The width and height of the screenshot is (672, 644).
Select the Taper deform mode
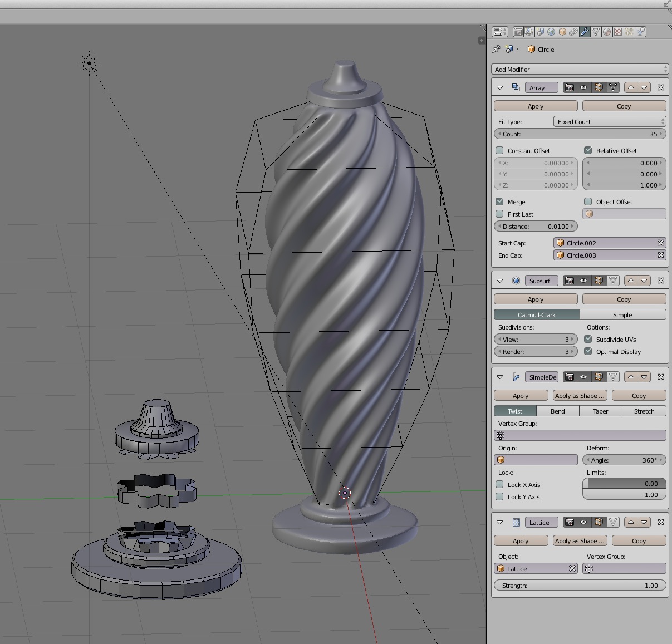pyautogui.click(x=601, y=411)
